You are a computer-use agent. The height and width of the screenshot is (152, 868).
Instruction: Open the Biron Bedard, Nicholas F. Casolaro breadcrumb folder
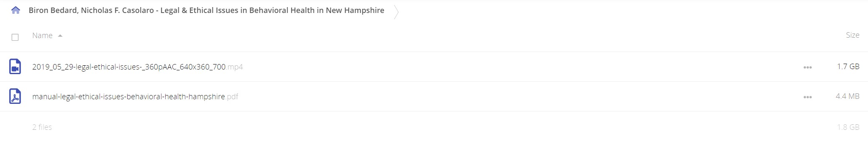pyautogui.click(x=206, y=10)
